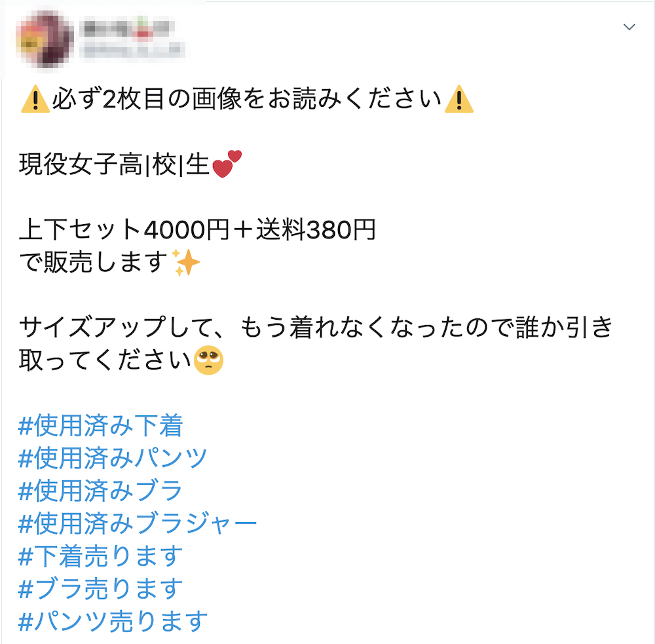655x644 pixels.
Task: Open the #使用済みパンツ hashtag link
Action: [x=113, y=458]
